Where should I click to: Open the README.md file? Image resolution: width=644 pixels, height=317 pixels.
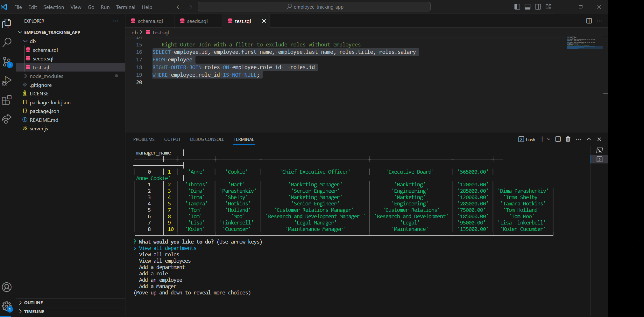[x=44, y=120]
